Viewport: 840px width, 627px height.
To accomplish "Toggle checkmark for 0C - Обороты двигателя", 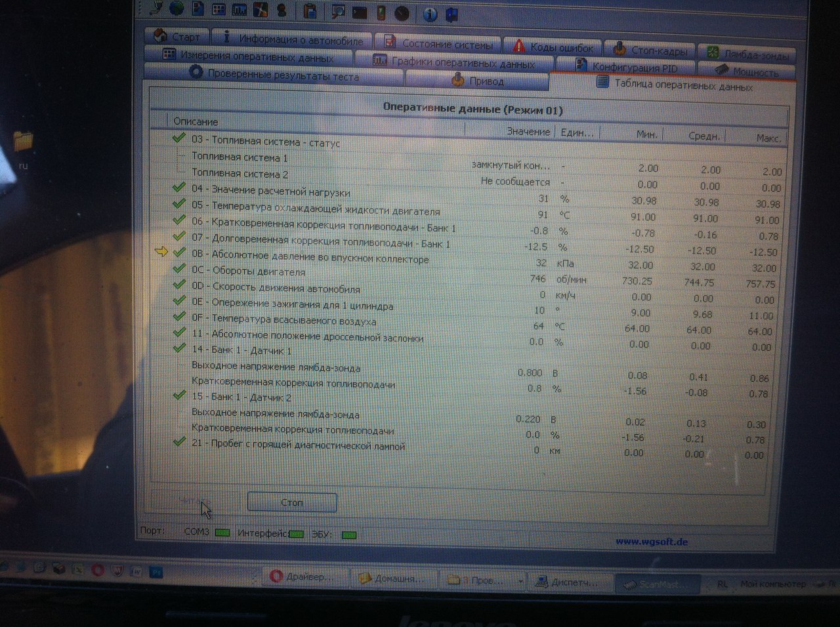I will pos(178,268).
